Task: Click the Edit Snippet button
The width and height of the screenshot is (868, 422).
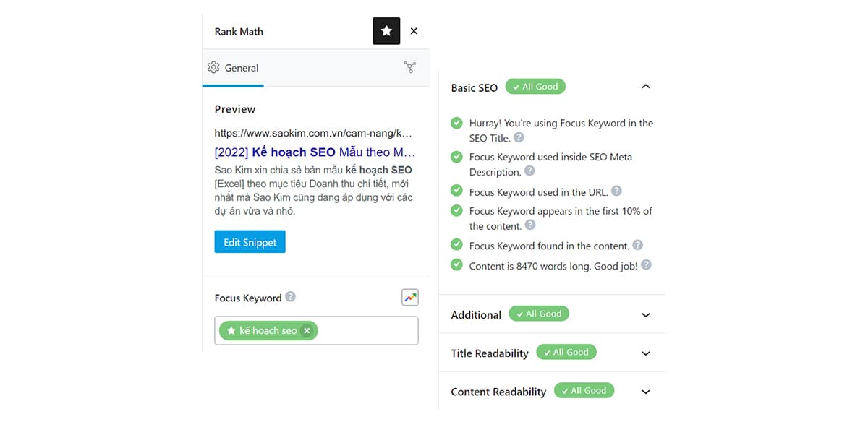Action: (x=250, y=241)
